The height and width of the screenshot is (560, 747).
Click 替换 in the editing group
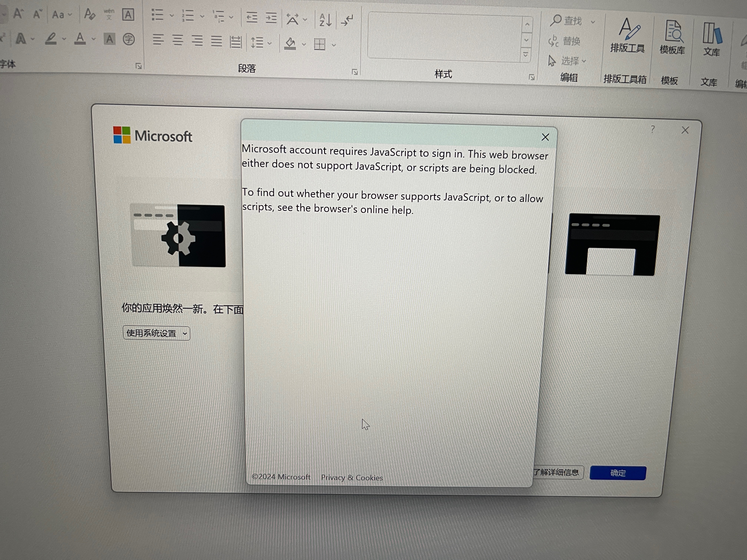pyautogui.click(x=564, y=41)
